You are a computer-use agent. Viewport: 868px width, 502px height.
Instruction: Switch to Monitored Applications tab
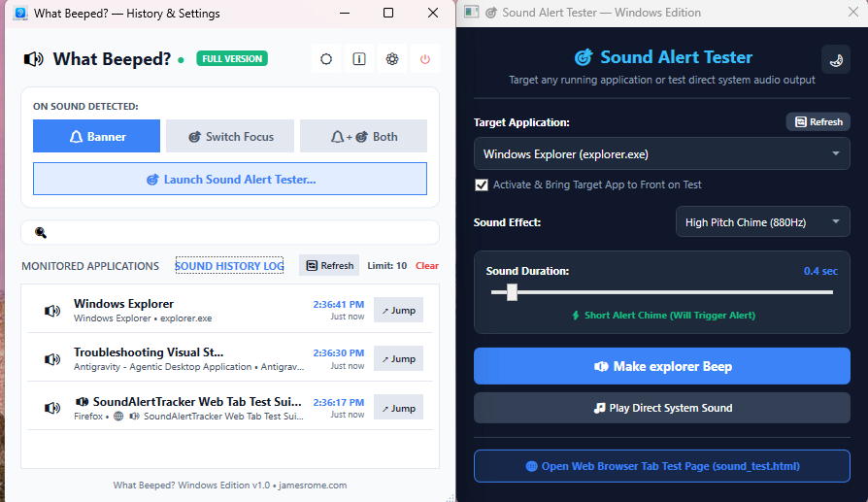(90, 266)
